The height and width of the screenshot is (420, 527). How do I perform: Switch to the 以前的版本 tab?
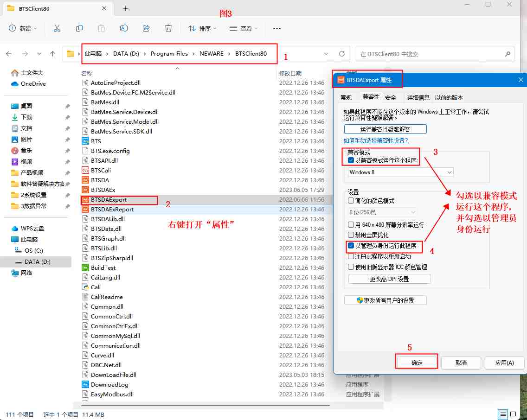449,97
